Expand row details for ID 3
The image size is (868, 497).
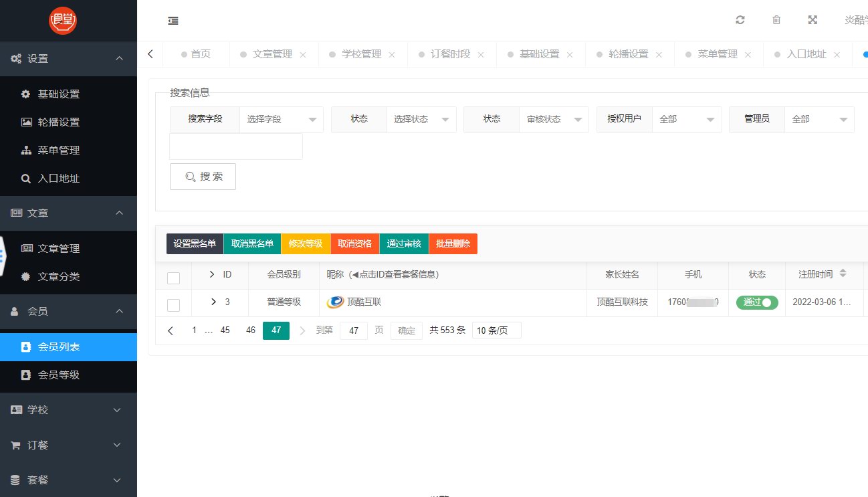pos(213,302)
